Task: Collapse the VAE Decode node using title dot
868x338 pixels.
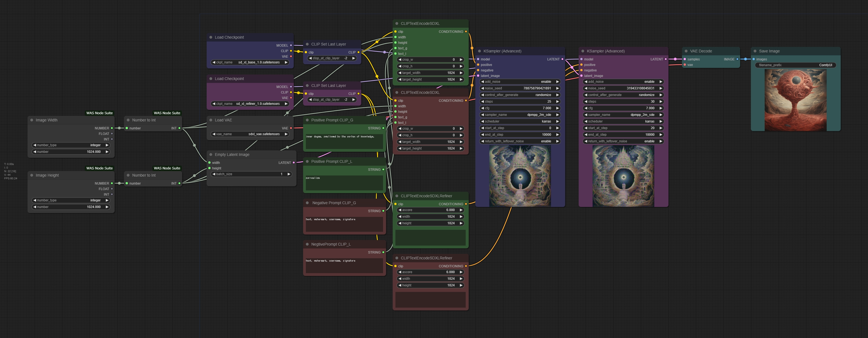Action: pyautogui.click(x=686, y=51)
